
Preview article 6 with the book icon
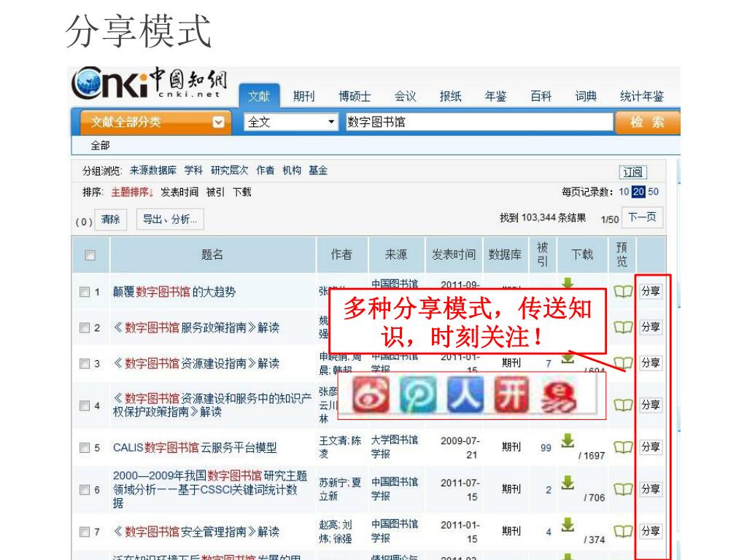click(623, 489)
